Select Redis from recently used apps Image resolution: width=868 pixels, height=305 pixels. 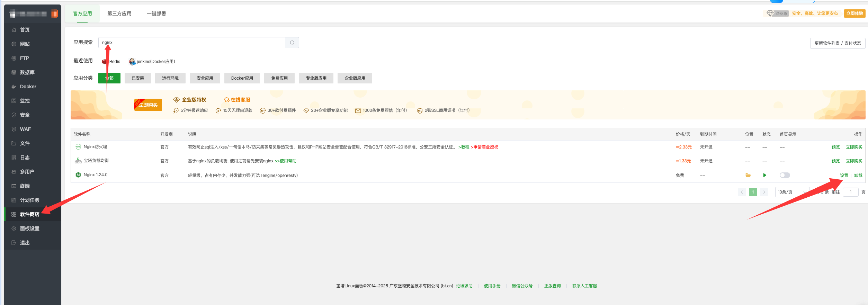coord(111,62)
